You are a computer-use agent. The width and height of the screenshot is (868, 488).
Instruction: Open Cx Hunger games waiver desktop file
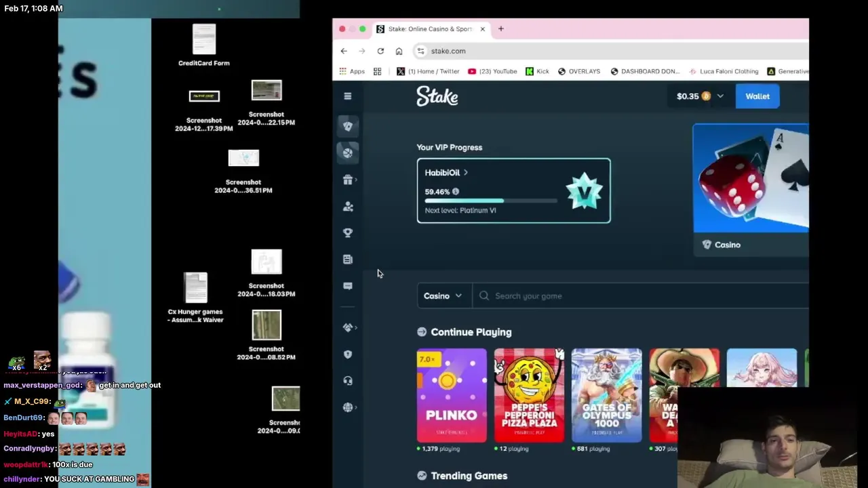(195, 298)
